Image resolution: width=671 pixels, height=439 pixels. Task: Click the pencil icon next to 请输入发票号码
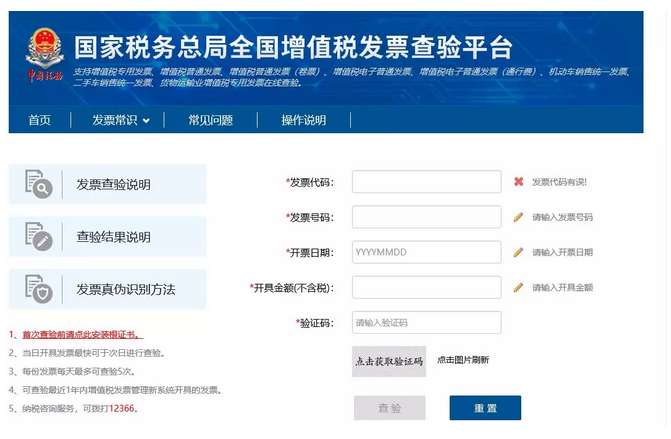tap(518, 217)
